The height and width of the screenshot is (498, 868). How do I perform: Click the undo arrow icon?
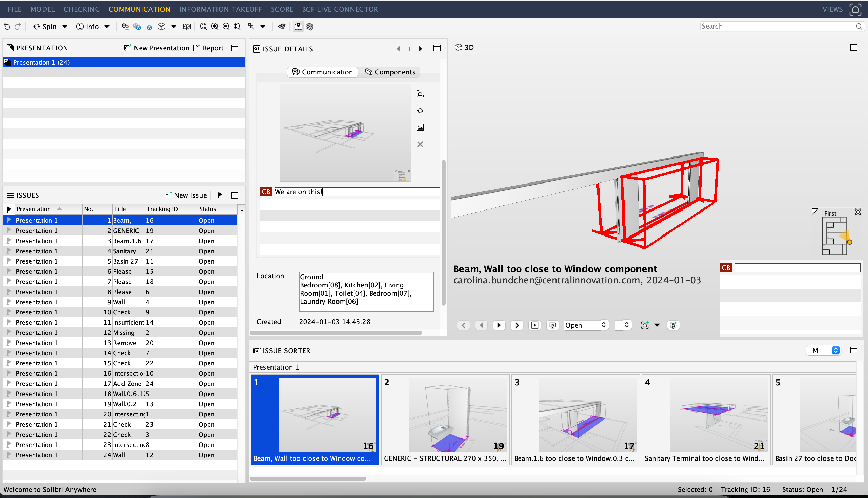(7, 26)
